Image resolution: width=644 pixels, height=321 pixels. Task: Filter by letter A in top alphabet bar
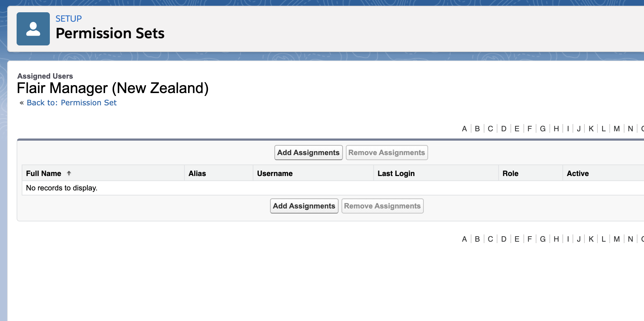tap(464, 129)
